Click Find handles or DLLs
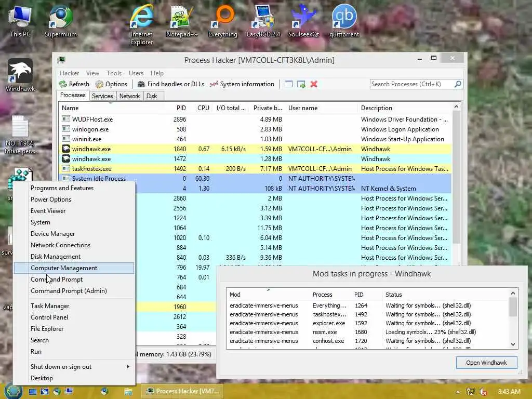The width and height of the screenshot is (532, 399). 171,84
